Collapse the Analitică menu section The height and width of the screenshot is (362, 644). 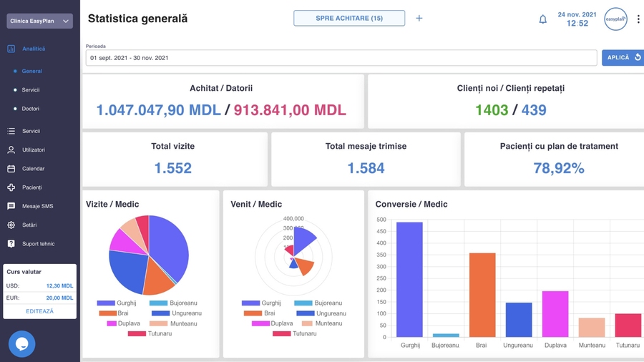(33, 49)
